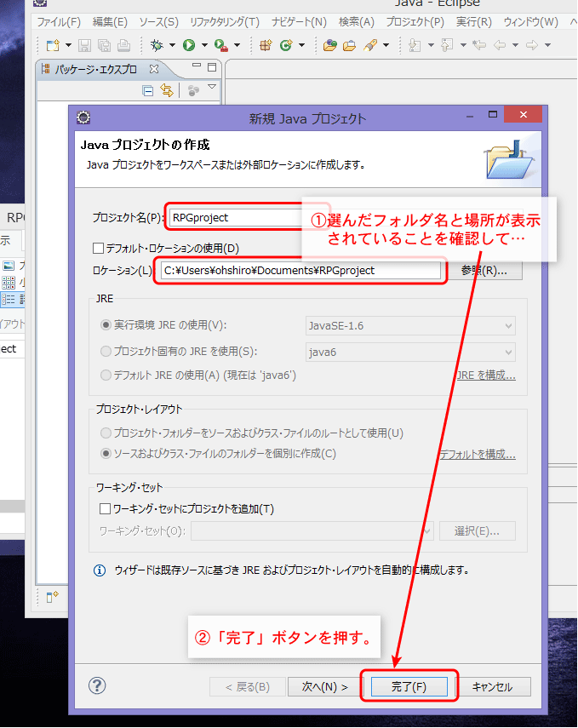Click the Open Task folder icon
578x728 pixels.
tap(349, 45)
